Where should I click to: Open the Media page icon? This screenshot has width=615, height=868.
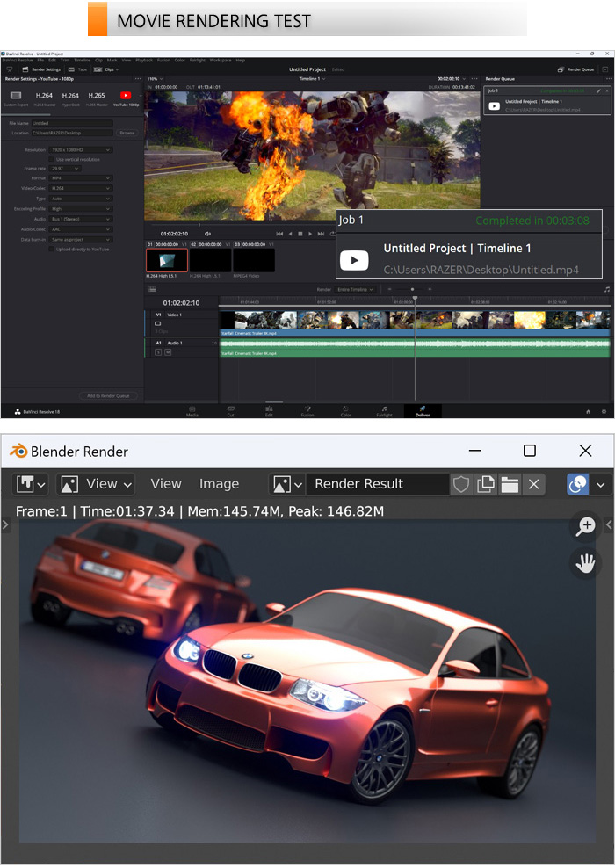pyautogui.click(x=192, y=411)
